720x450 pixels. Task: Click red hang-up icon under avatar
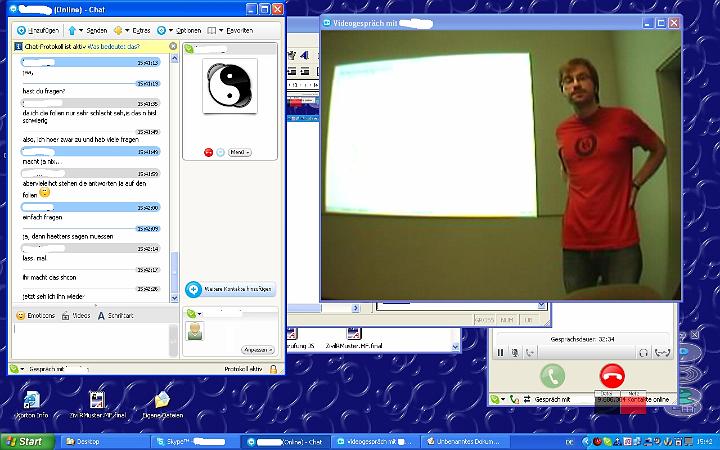coord(208,152)
